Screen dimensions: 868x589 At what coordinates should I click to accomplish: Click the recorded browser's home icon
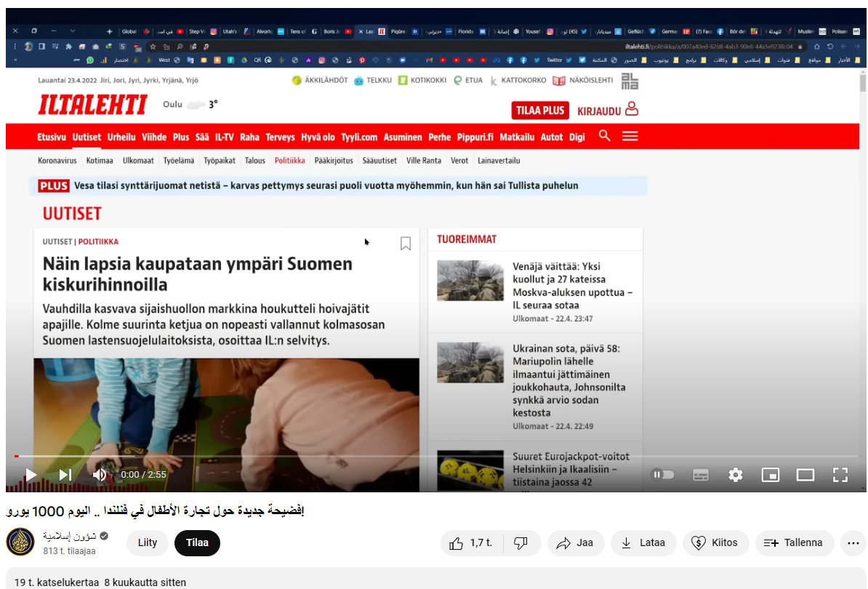(816, 47)
